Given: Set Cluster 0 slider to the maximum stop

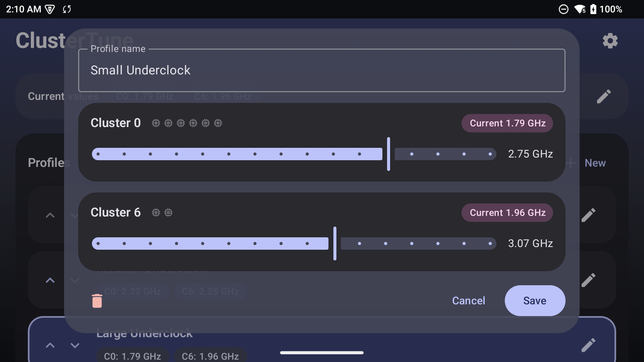Looking at the screenshot, I should (x=490, y=154).
